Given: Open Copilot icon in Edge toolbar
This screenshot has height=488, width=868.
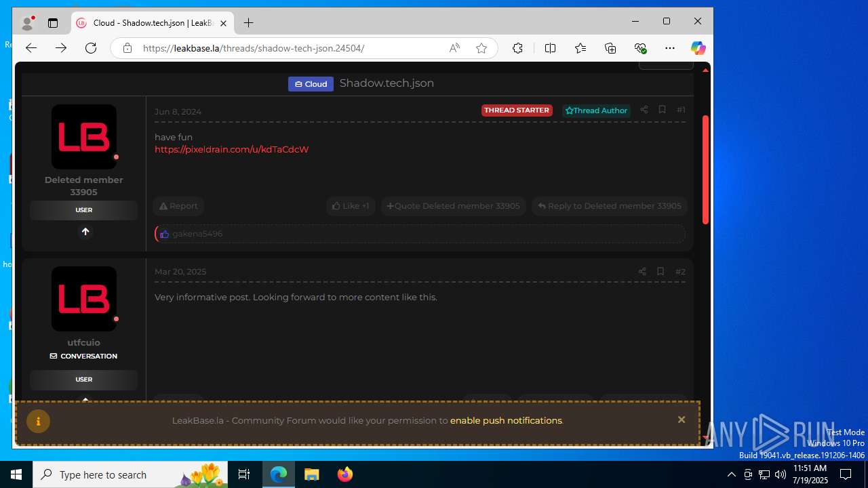Looking at the screenshot, I should pos(698,48).
